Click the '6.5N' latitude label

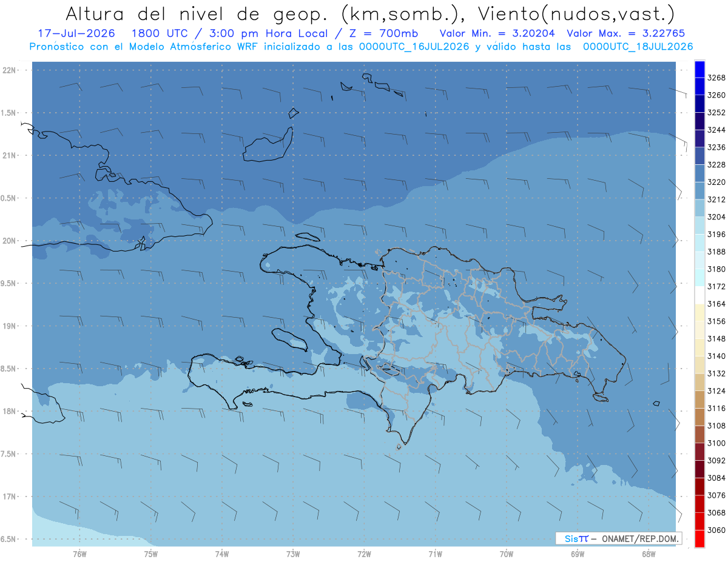click(9, 539)
